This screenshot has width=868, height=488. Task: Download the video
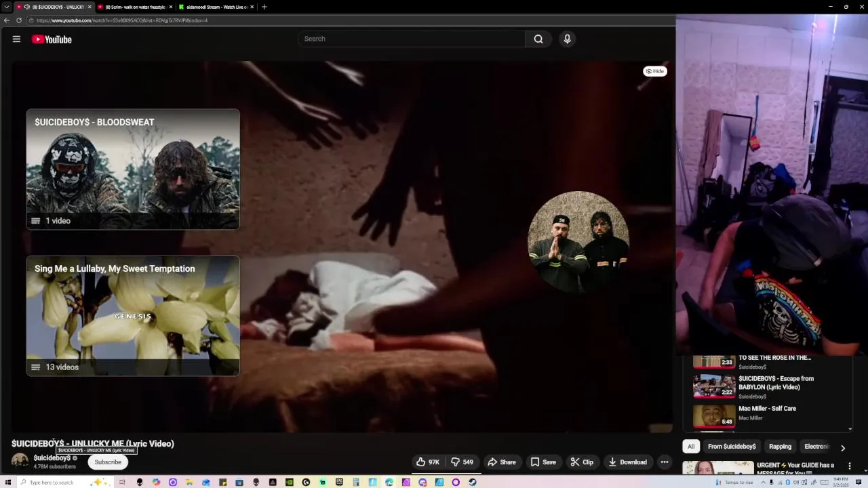(628, 462)
